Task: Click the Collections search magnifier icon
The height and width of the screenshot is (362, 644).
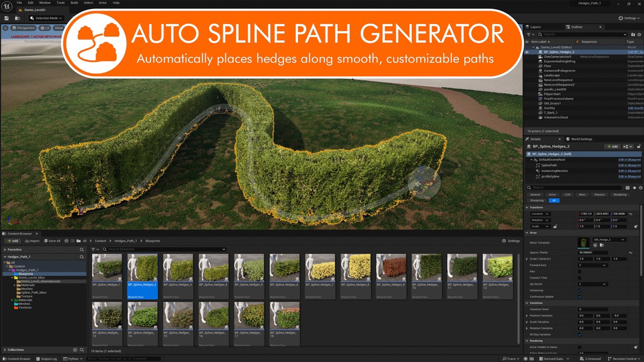Action: click(x=82, y=350)
